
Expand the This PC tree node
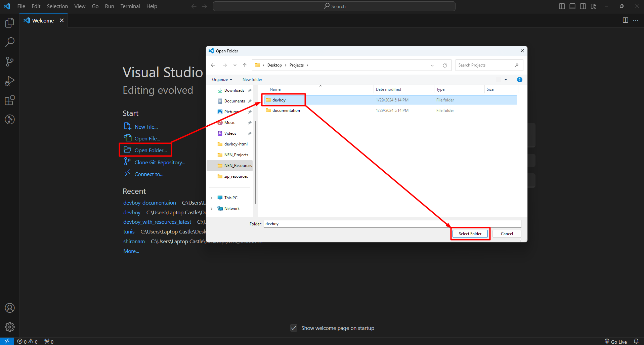coord(212,198)
